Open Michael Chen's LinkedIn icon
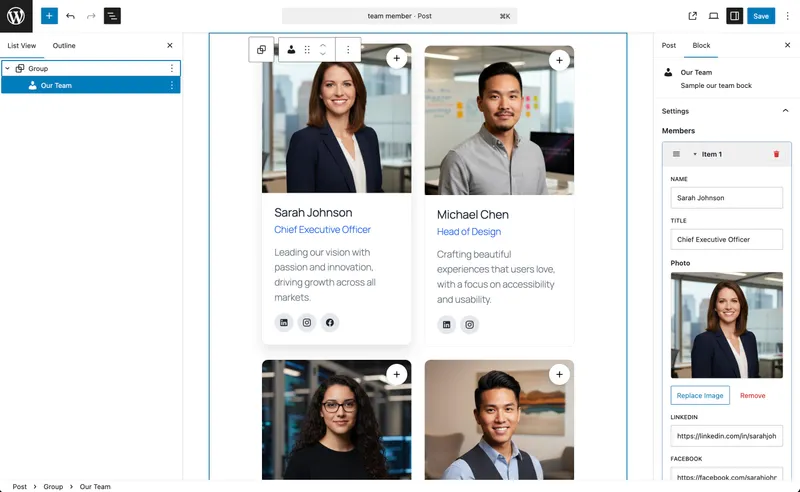Screen dimensions: 800x492 click(446, 325)
